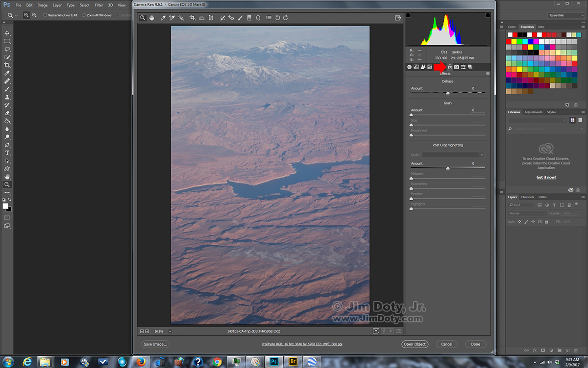Open Camera Raw preferences dialog icon
This screenshot has height=368, width=588.
(x=269, y=18)
